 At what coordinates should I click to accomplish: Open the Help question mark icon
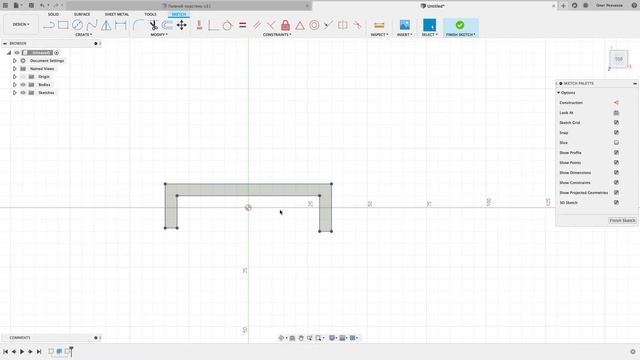point(634,6)
